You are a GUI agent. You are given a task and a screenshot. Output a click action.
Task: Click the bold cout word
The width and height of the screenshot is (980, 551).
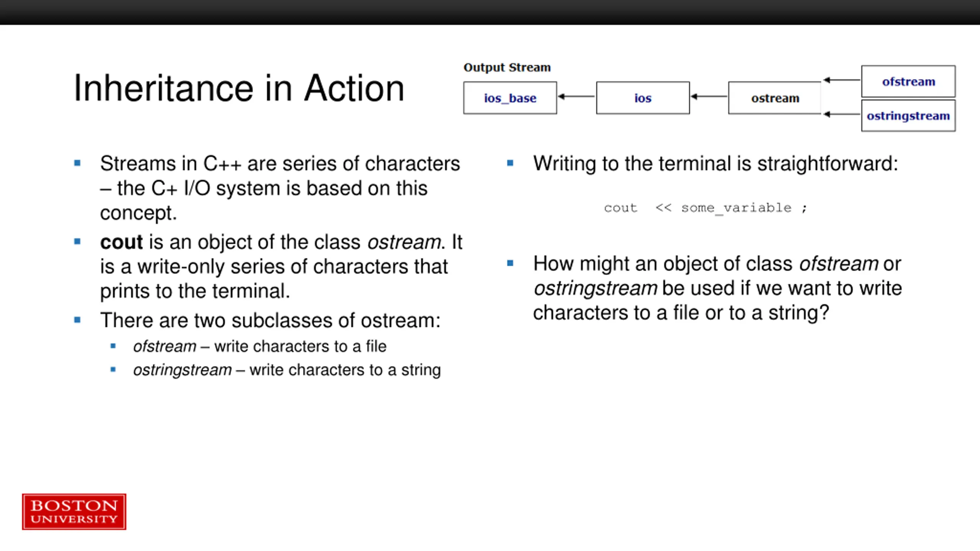click(121, 242)
